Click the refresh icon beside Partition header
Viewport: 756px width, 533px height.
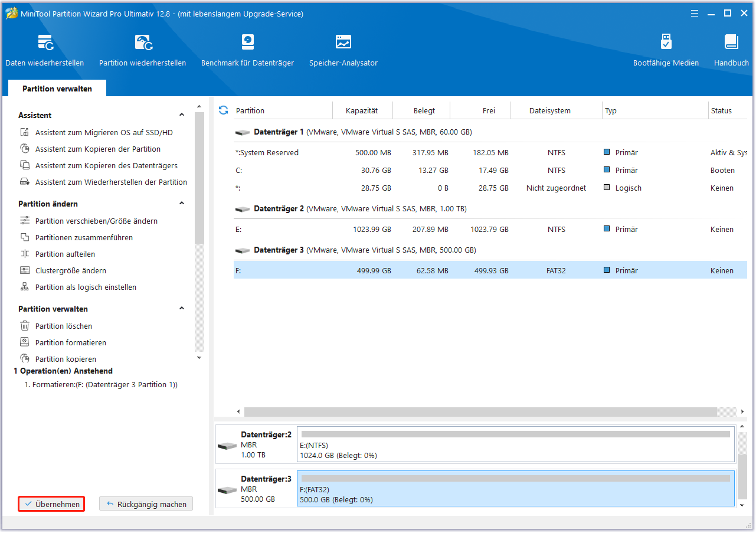pos(223,110)
